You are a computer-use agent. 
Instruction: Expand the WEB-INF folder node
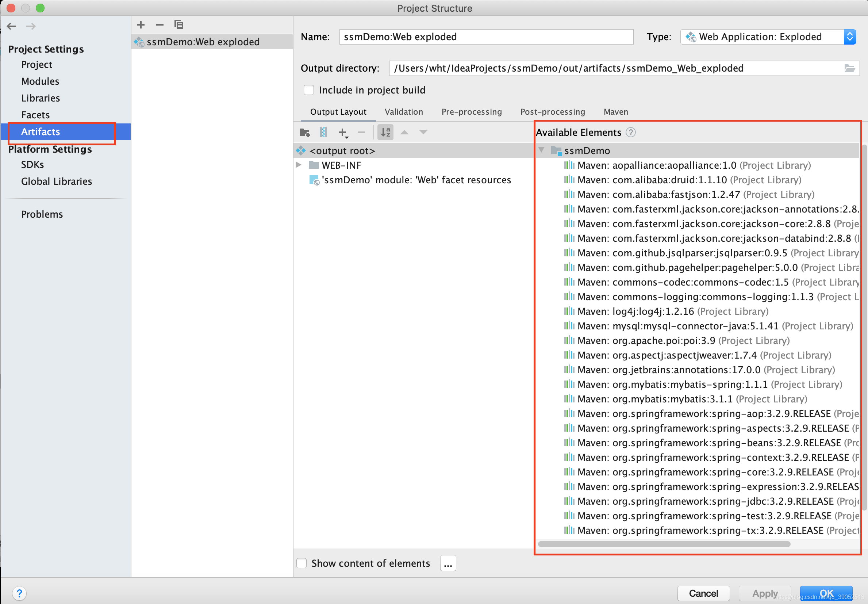pyautogui.click(x=298, y=165)
